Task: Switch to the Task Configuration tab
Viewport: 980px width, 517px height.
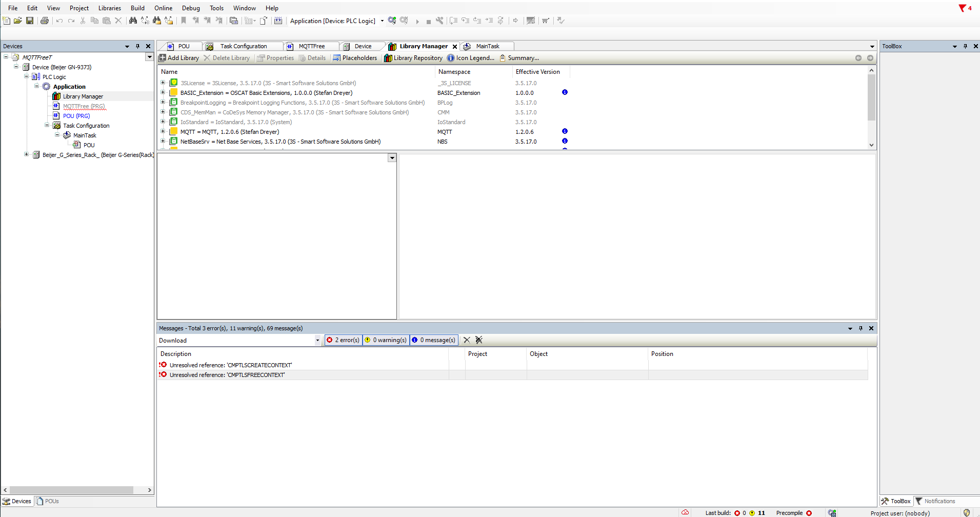Action: coord(243,46)
